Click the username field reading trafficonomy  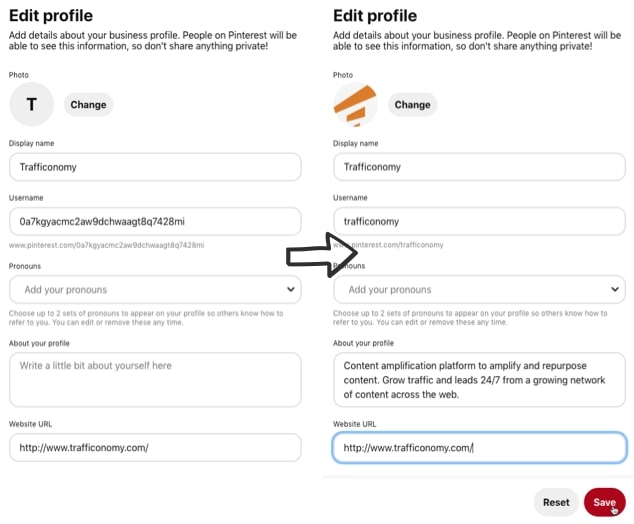[480, 222]
